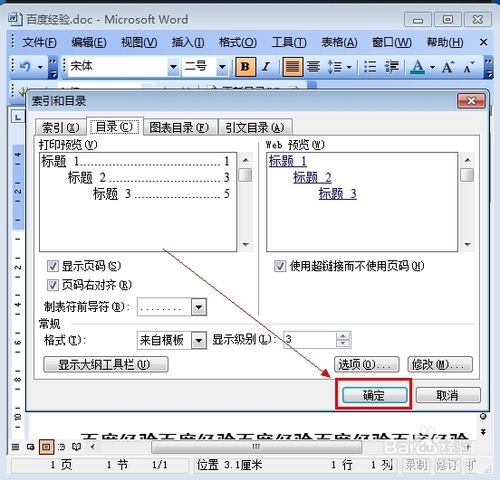Screen dimensions: 500x480
Task: Toggle 页码右对齐 checkbox
Action: pyautogui.click(x=52, y=285)
